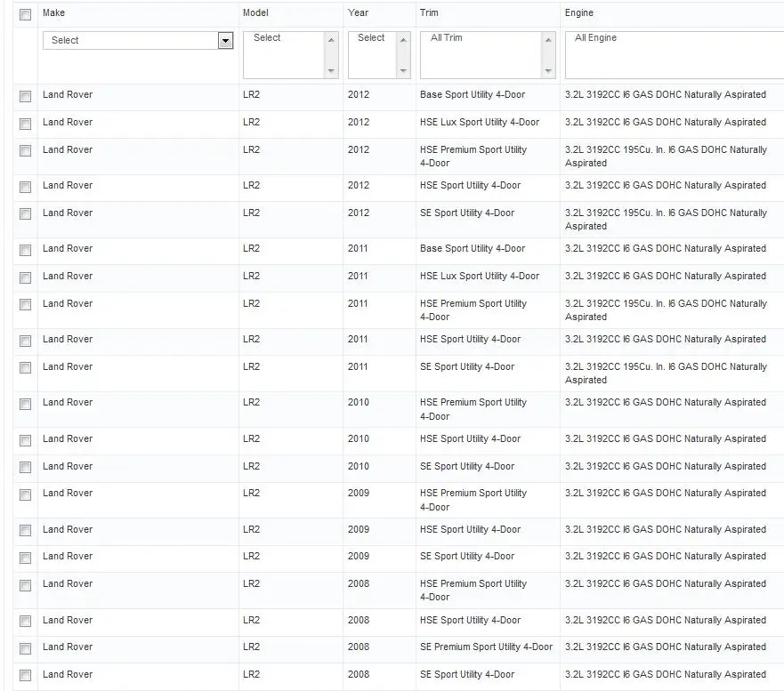Choose 'Select' in the Model filter list
Viewport: 784px width, 691px height.
(x=267, y=37)
